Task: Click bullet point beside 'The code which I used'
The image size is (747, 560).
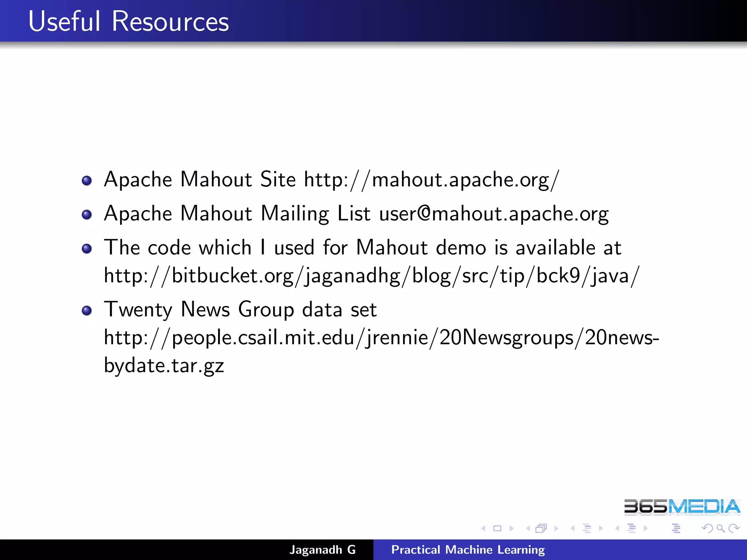Action: click(x=87, y=249)
